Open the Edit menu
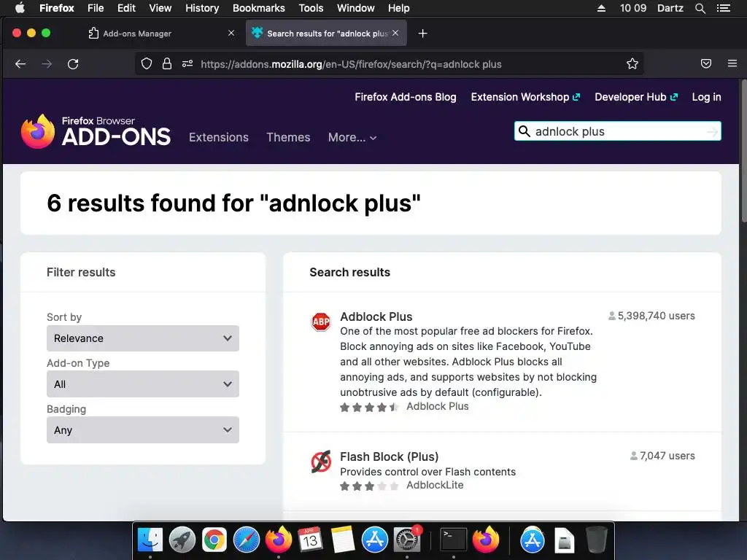 pyautogui.click(x=126, y=8)
